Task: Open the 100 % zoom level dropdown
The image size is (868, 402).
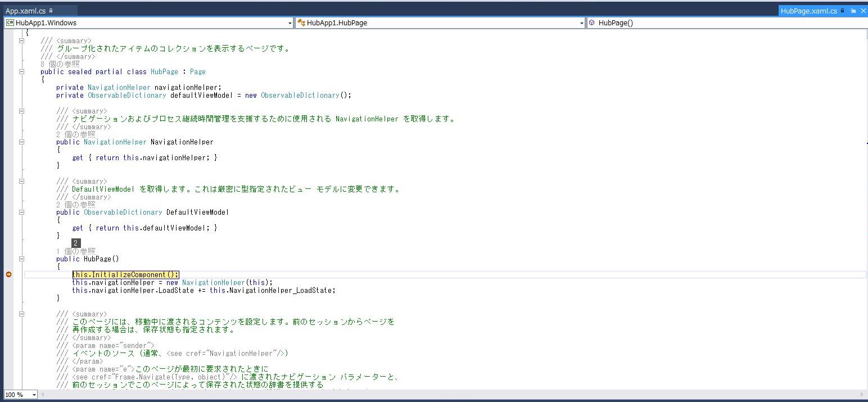Action: 34,395
